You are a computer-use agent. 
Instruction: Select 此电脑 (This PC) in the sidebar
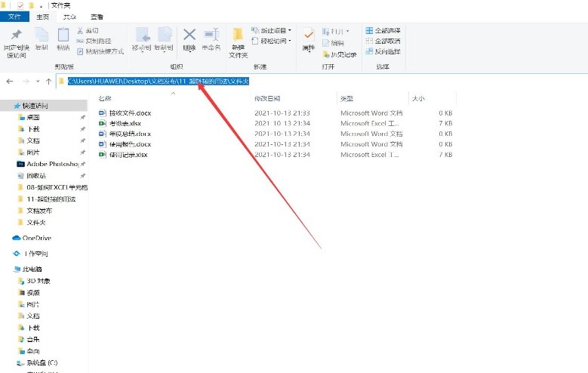click(28, 269)
